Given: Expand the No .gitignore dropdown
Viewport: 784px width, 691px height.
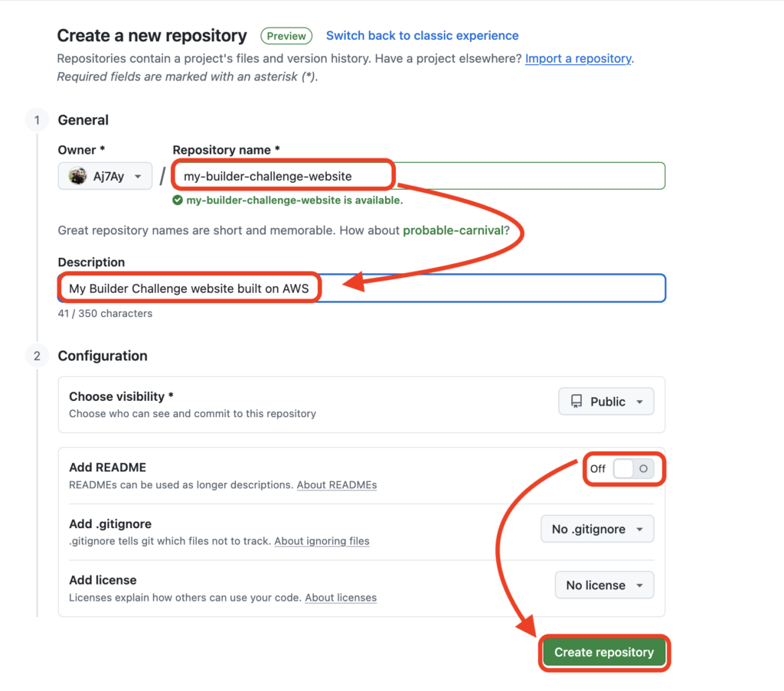Looking at the screenshot, I should coord(597,529).
